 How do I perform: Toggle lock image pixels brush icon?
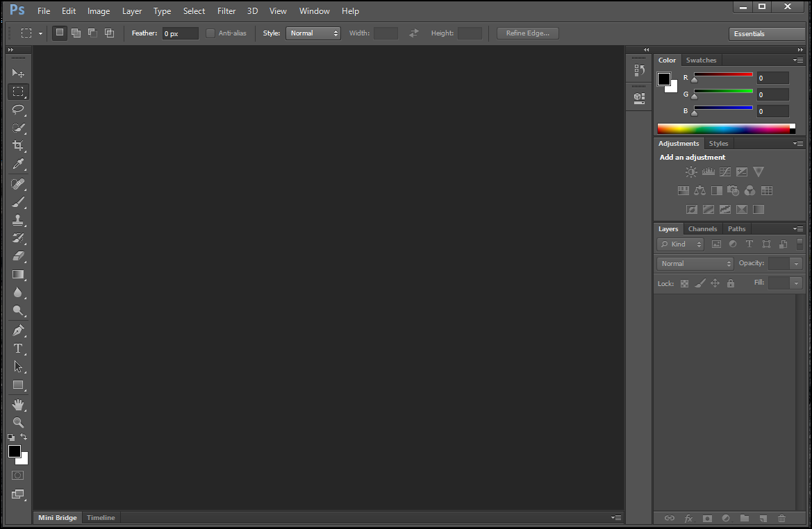pyautogui.click(x=700, y=284)
